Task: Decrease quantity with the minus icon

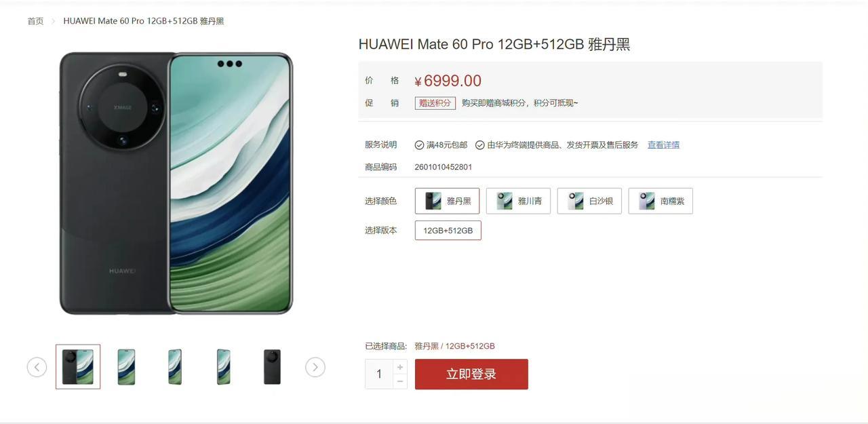Action: pyautogui.click(x=400, y=381)
